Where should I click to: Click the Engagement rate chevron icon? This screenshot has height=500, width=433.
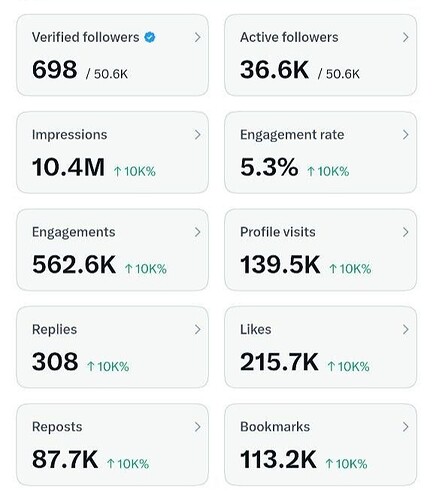click(406, 135)
